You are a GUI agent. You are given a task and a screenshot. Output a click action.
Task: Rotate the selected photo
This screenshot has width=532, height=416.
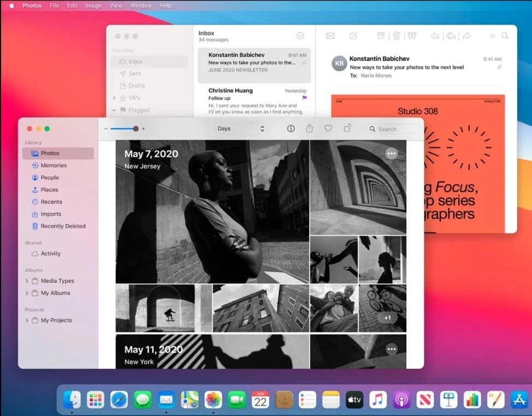(x=347, y=129)
